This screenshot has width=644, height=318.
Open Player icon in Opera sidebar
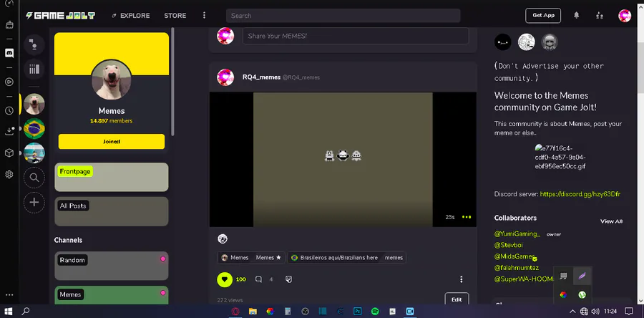(9, 82)
